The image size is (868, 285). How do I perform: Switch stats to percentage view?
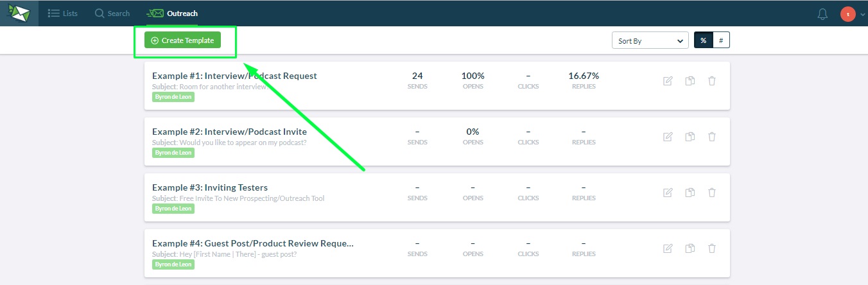click(x=703, y=40)
